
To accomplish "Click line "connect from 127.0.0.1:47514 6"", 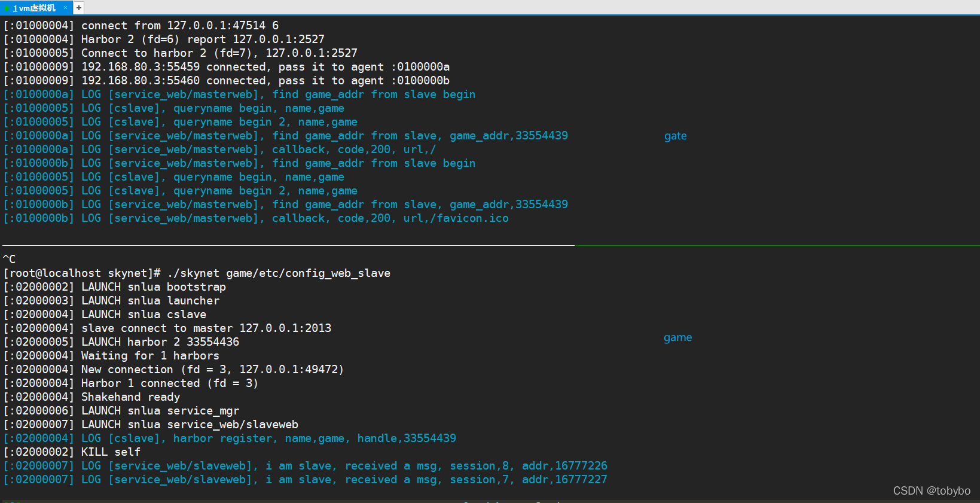I will tap(141, 26).
